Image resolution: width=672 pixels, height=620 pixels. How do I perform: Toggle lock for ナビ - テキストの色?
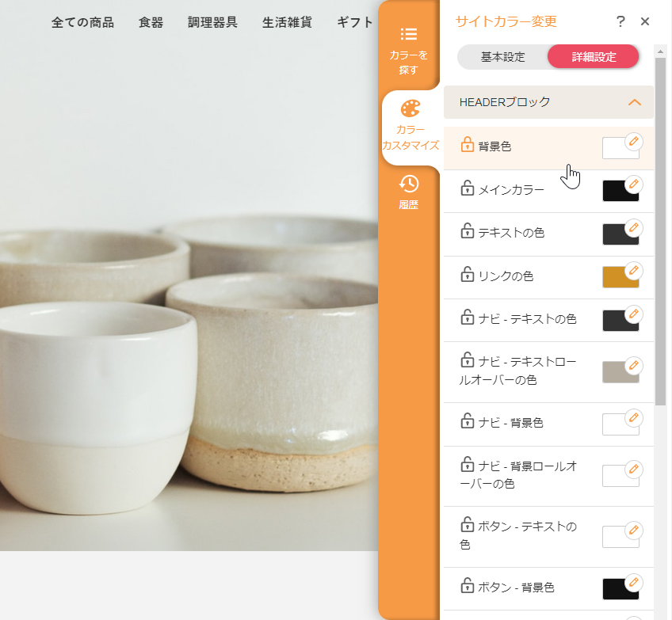coord(467,317)
